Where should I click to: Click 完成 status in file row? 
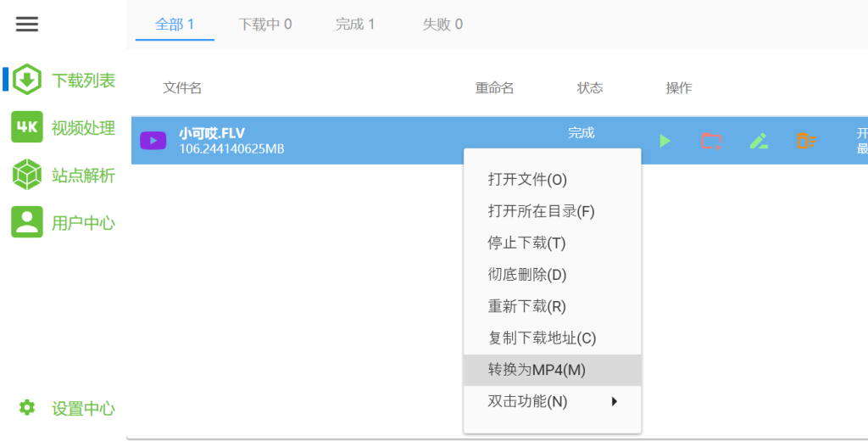(581, 133)
